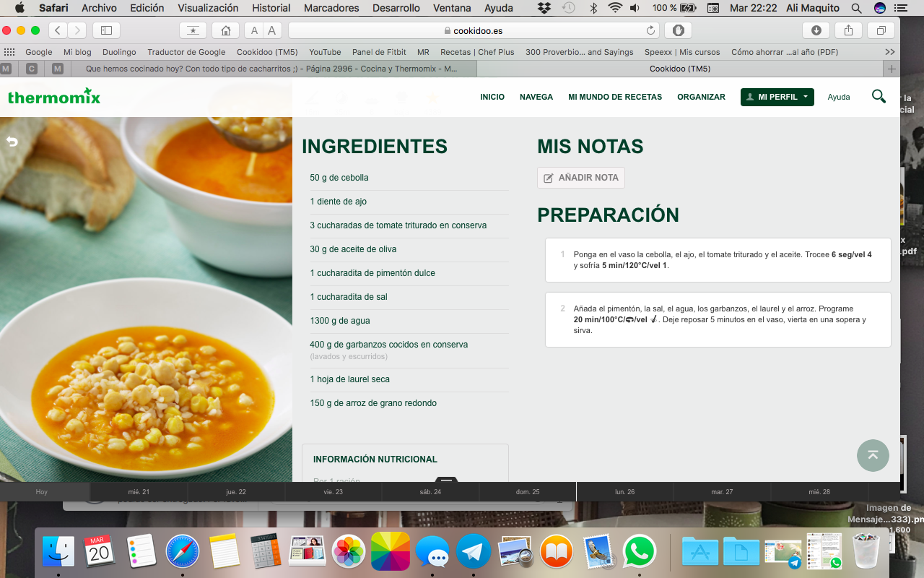Increase text size with large A
924x578 pixels.
272,30
